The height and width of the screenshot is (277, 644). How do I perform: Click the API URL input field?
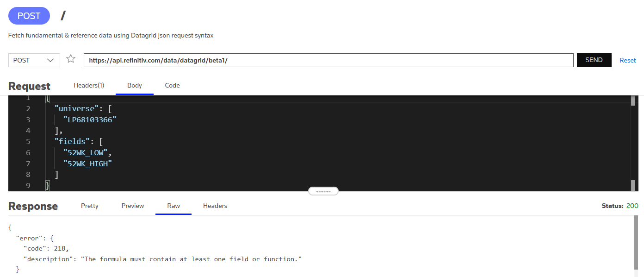point(328,60)
